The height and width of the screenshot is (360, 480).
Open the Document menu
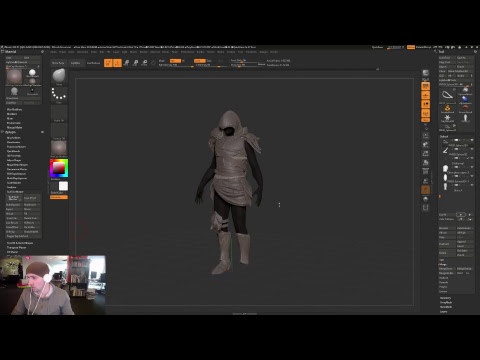tap(83, 52)
